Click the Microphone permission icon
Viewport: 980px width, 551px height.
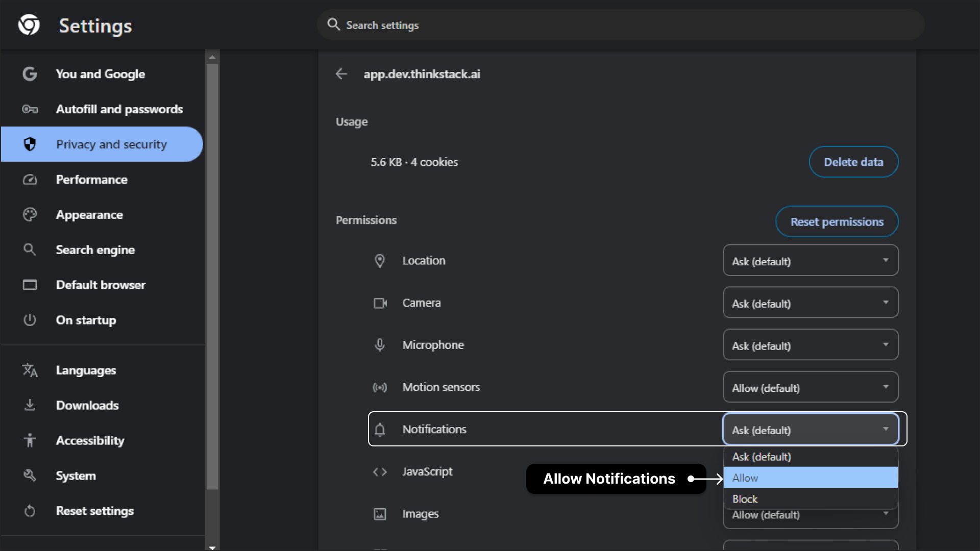[380, 345]
